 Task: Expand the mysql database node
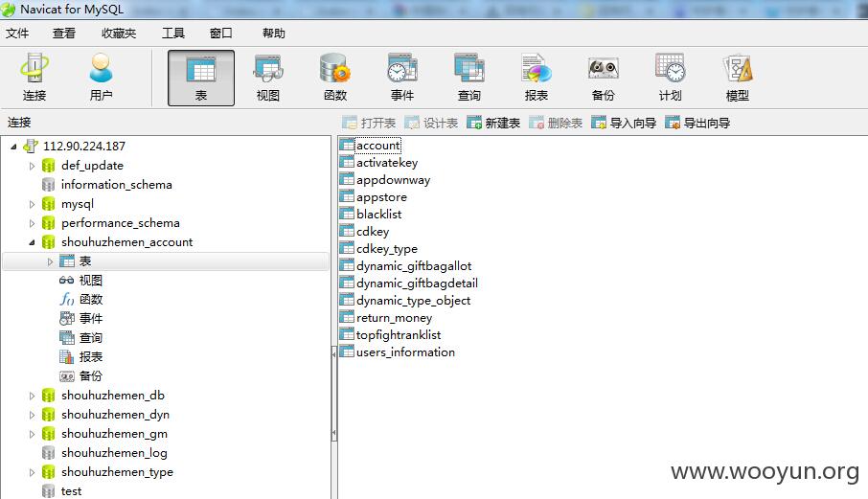(x=32, y=204)
